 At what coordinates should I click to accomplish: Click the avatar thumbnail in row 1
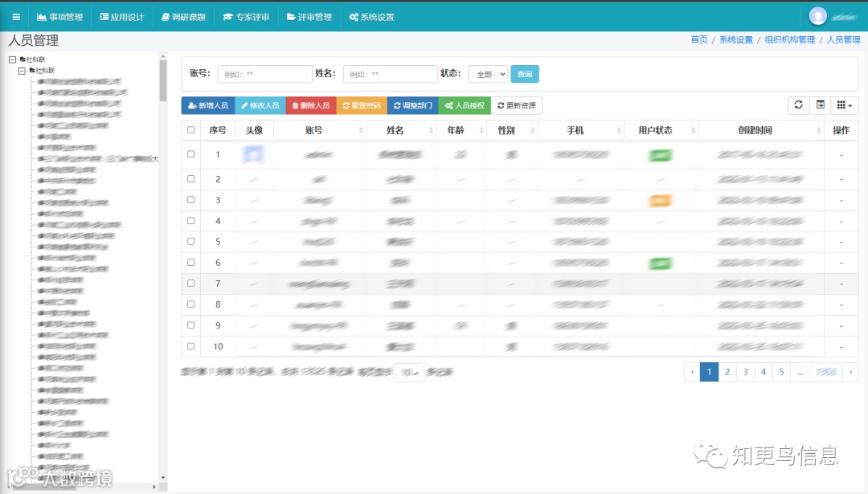pos(253,155)
